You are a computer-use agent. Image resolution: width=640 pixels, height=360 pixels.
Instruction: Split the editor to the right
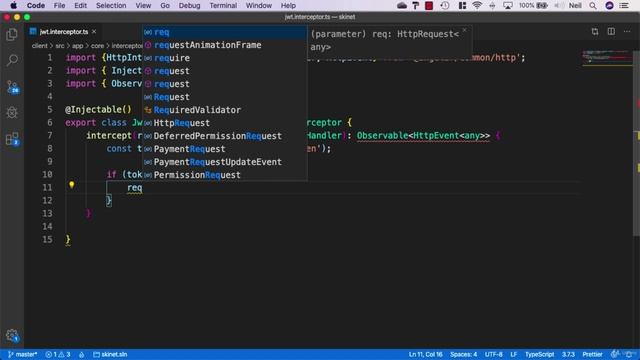click(611, 31)
